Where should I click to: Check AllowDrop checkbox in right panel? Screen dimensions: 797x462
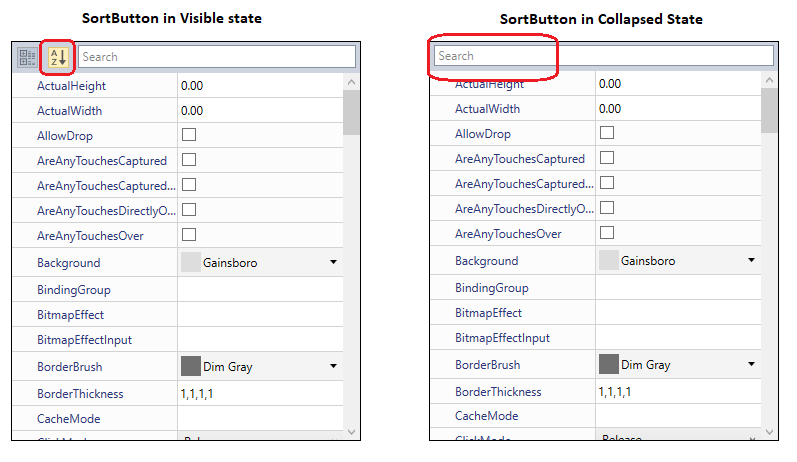tap(607, 133)
